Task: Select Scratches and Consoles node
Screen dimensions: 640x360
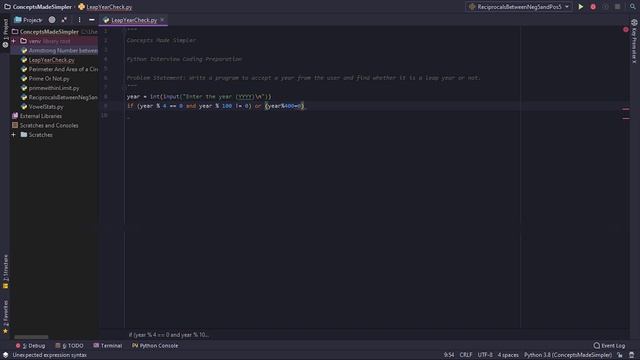Action: tap(49, 126)
